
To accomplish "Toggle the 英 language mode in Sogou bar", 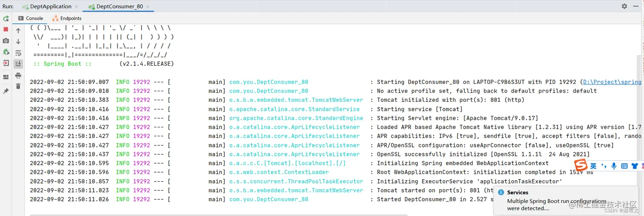I will coord(593,166).
